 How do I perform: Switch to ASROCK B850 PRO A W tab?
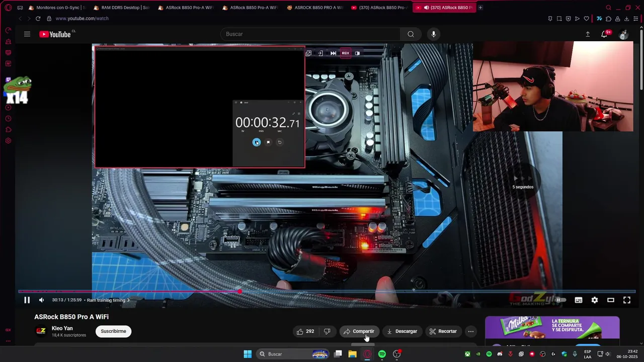(x=314, y=8)
